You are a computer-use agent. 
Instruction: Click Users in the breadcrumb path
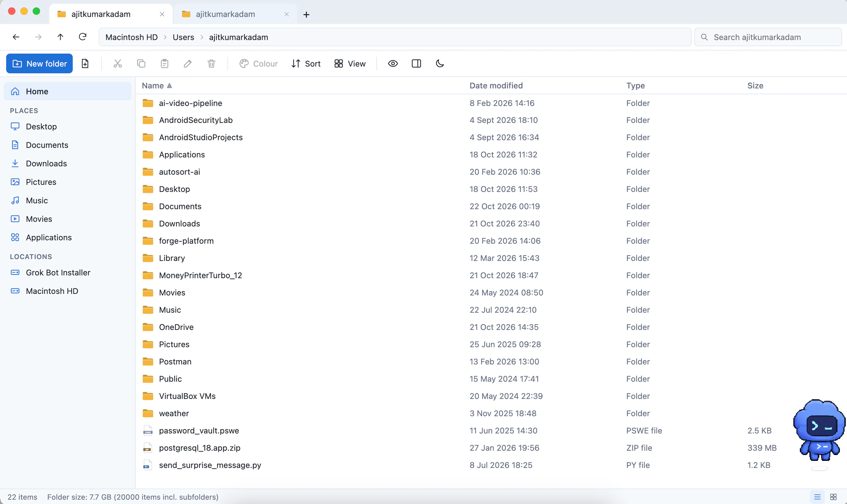tap(183, 37)
